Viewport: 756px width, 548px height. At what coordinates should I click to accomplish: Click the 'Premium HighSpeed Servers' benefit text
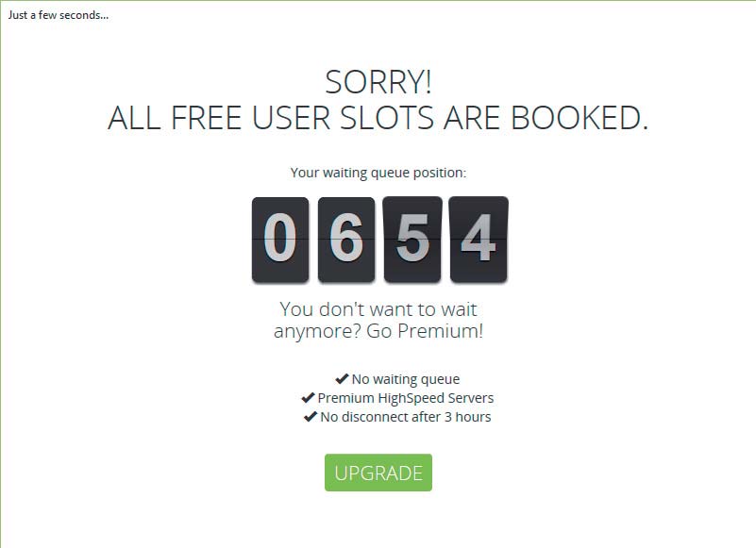(x=406, y=398)
